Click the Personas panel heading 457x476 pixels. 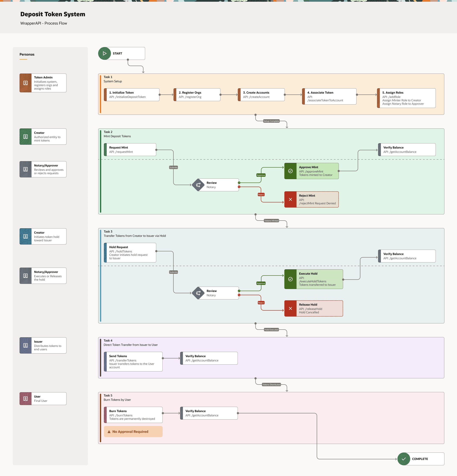[x=27, y=55]
